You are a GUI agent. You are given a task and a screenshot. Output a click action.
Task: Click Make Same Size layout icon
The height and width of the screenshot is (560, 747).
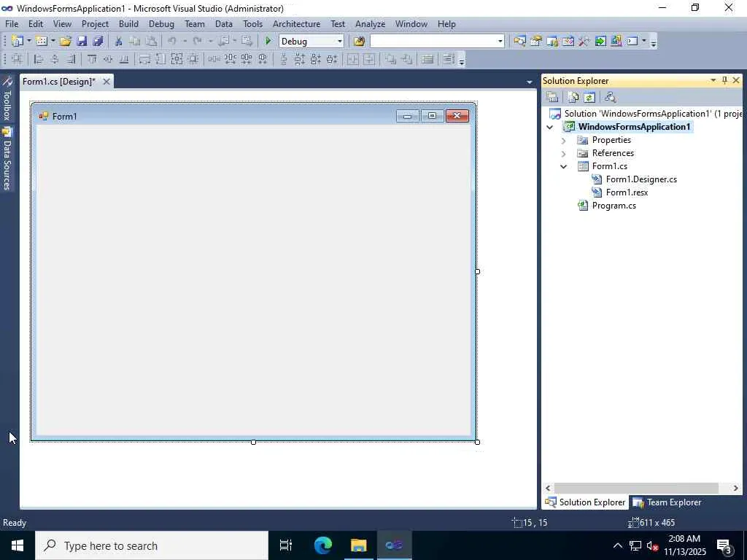177,59
